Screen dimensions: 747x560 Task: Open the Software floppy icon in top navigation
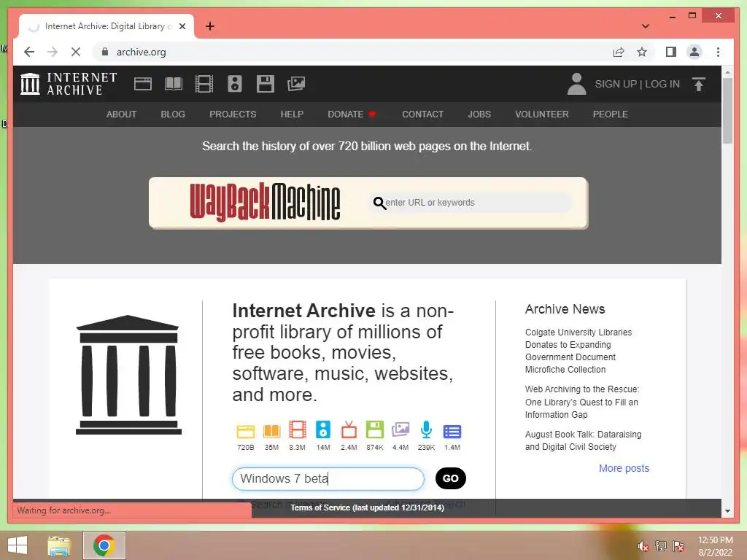tap(266, 84)
